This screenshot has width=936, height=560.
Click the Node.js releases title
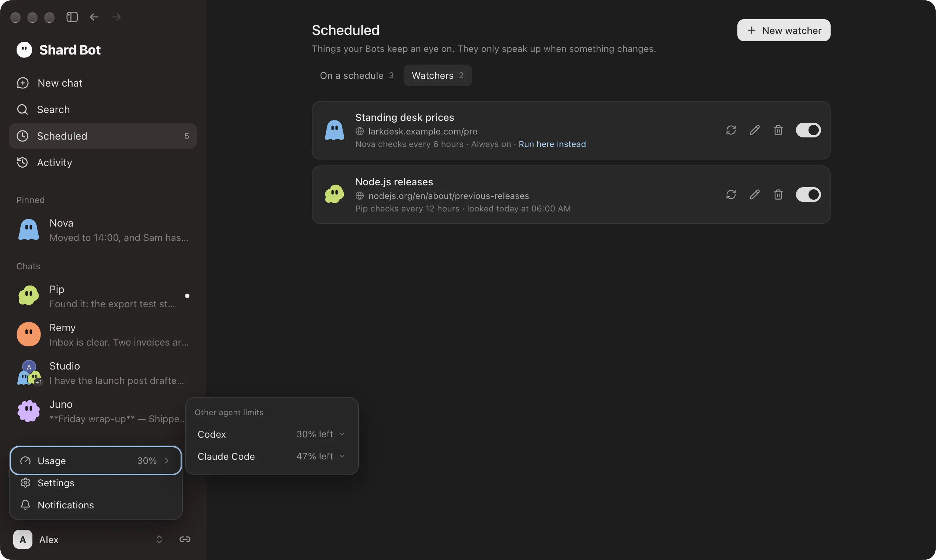394,182
